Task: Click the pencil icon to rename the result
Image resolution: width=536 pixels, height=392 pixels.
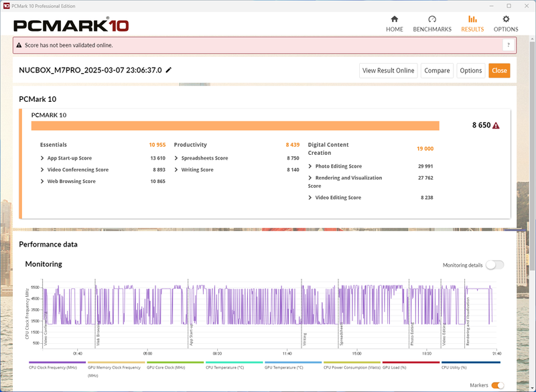Action: click(x=169, y=70)
